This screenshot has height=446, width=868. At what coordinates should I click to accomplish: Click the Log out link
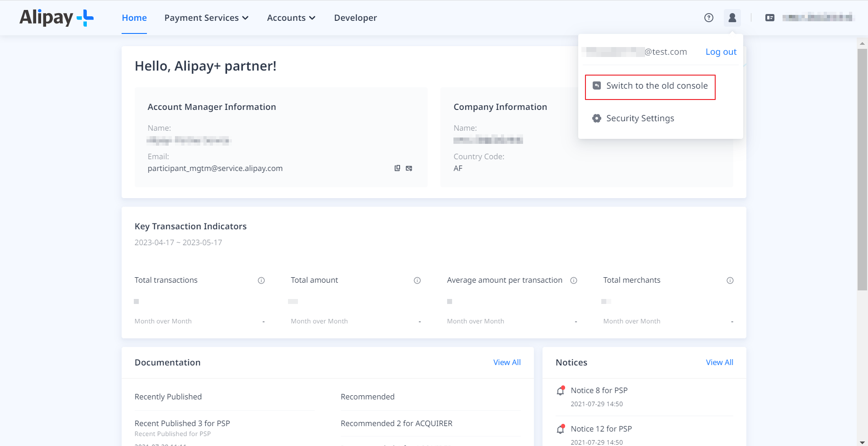(x=721, y=52)
